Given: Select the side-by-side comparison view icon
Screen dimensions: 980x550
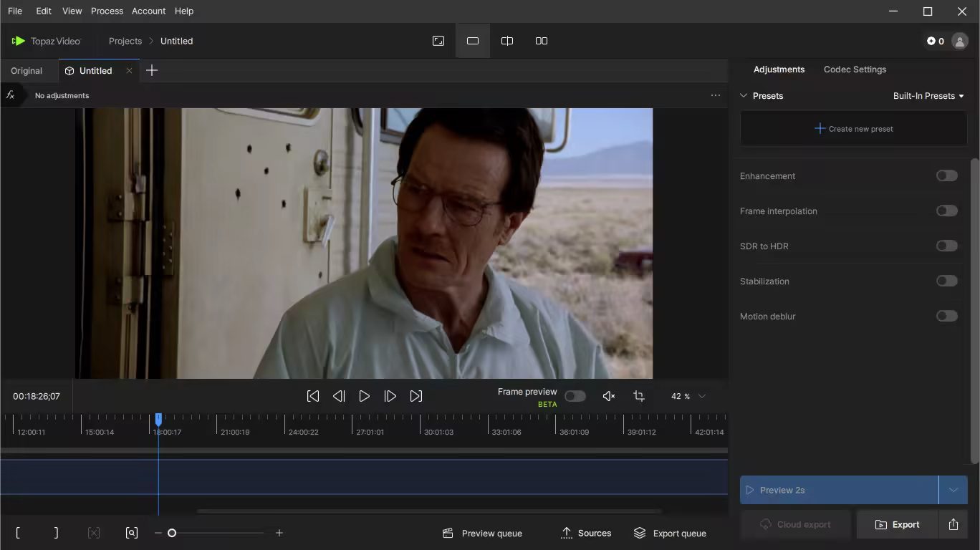Looking at the screenshot, I should 541,41.
